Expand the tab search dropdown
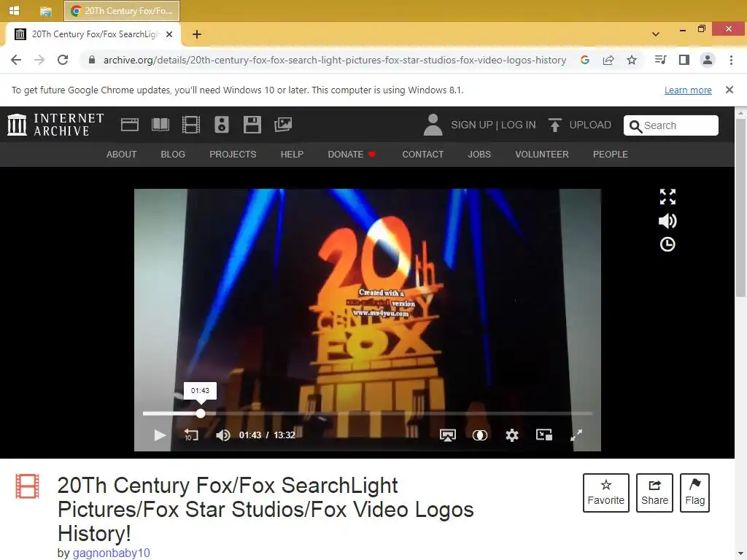Screen dimensions: 747x560 (x=656, y=34)
